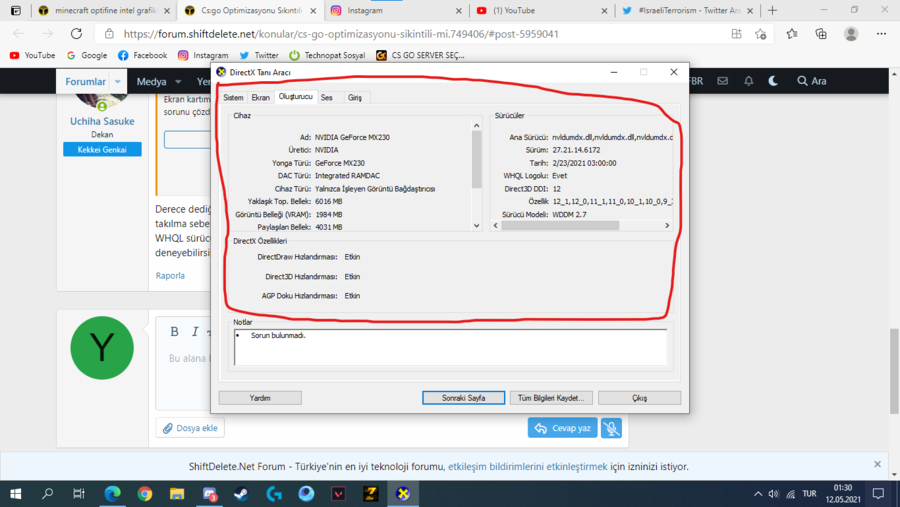
Task: Click etkileşim bildirimlerini etkinleştirmek link
Action: click(x=527, y=466)
